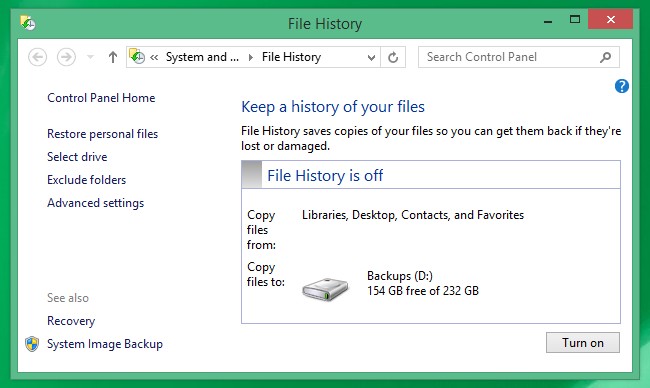The width and height of the screenshot is (650, 388).
Task: Click the 'File History is off' status heading
Action: (325, 175)
